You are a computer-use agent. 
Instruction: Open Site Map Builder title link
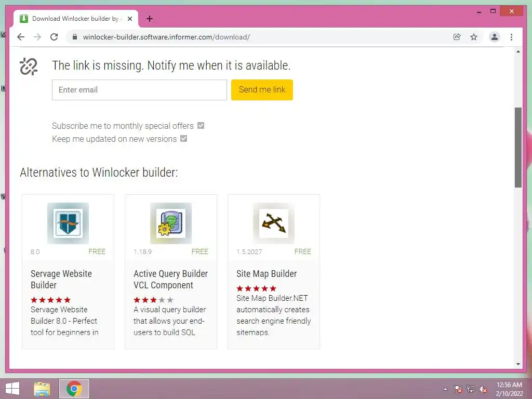pyautogui.click(x=267, y=273)
